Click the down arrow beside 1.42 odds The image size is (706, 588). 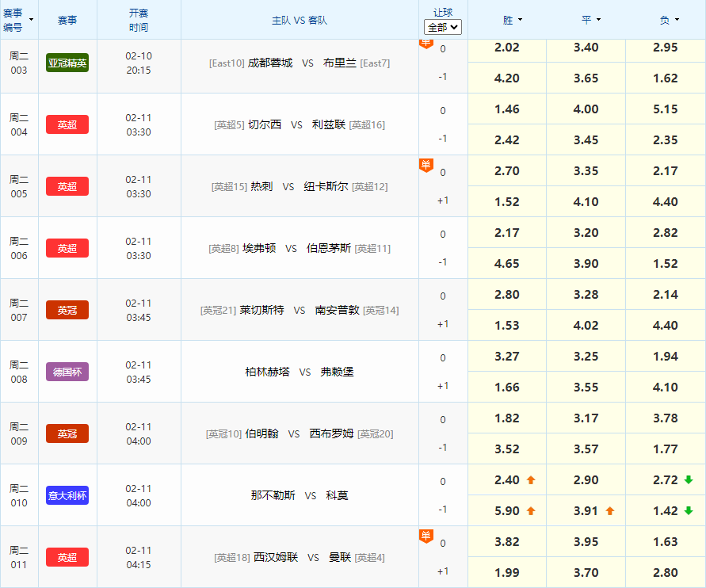click(689, 511)
